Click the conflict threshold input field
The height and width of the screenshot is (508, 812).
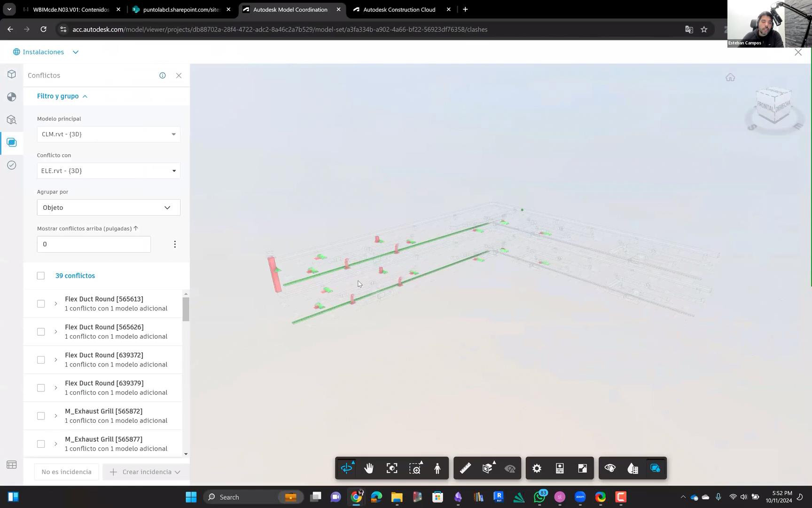click(94, 244)
